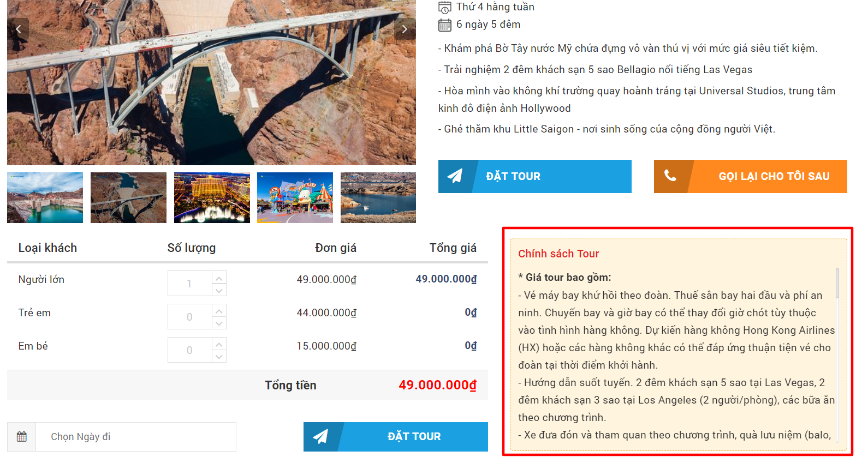This screenshot has height=457, width=868.
Task: Decrease the Người lớn quantity
Action: coord(219,290)
